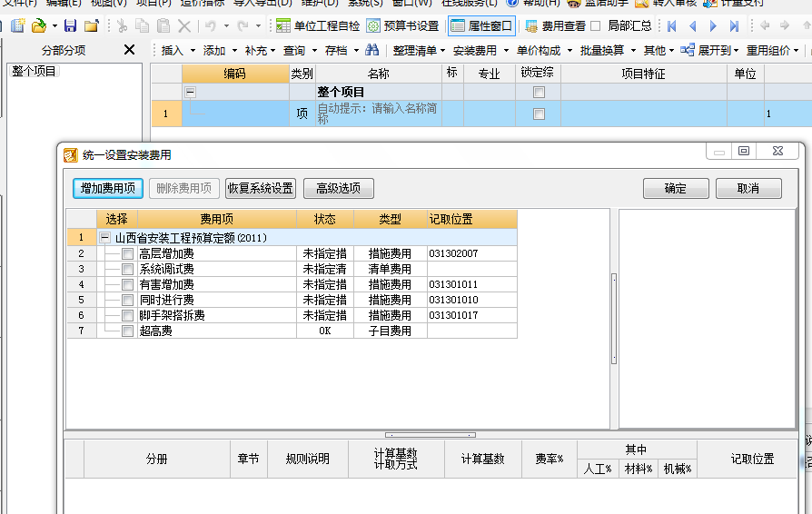812x514 pixels.
Task: Select the 系统调试费 checkbox
Action: click(127, 269)
